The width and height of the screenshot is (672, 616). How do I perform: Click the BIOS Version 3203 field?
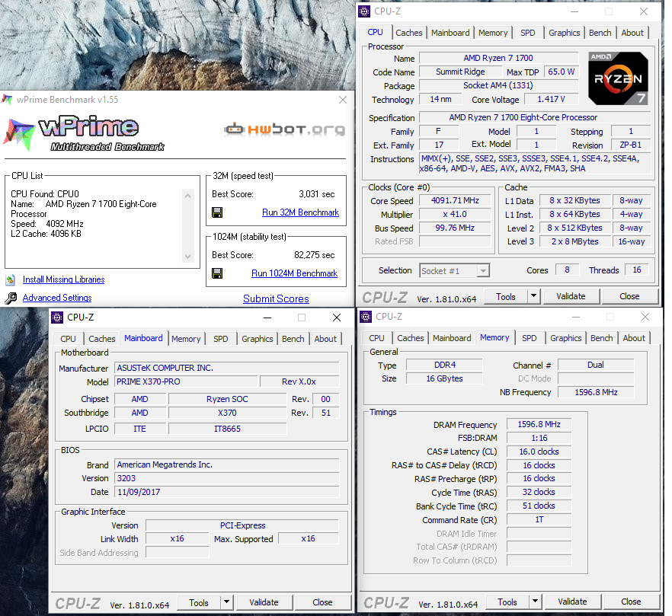pos(227,478)
